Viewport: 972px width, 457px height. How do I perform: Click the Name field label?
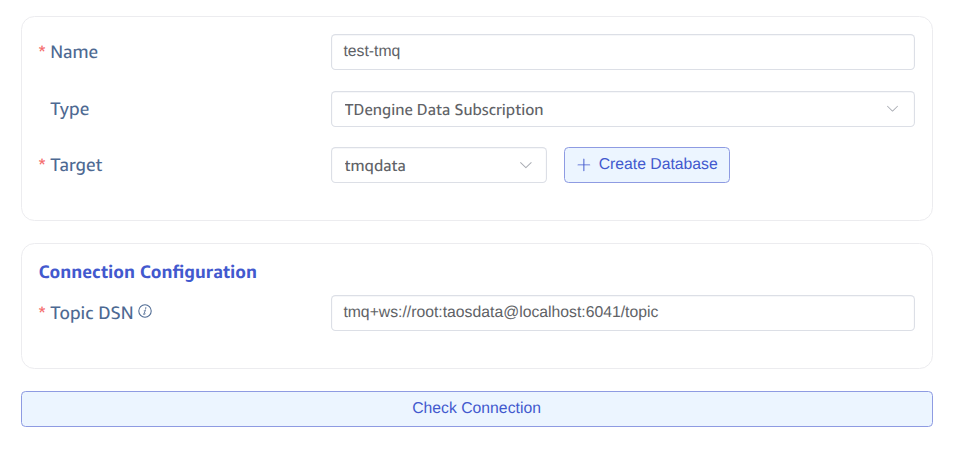click(74, 52)
